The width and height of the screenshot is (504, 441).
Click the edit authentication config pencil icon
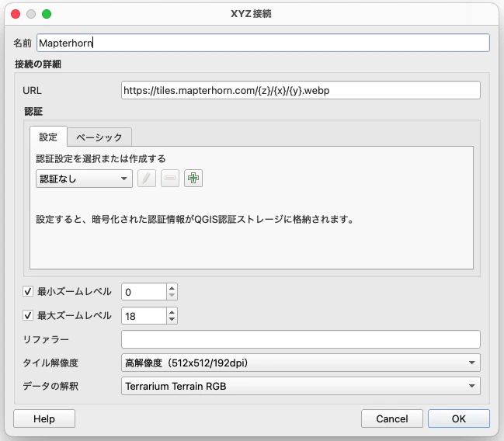147,178
